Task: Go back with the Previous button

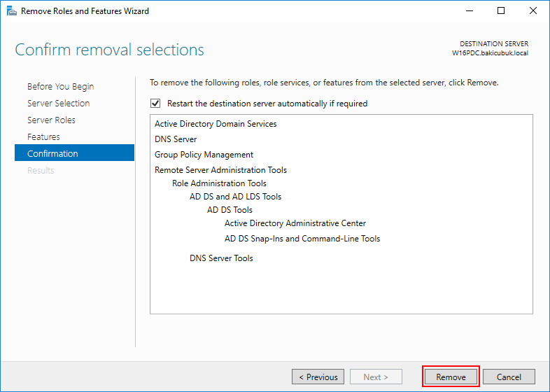Action: click(x=318, y=377)
